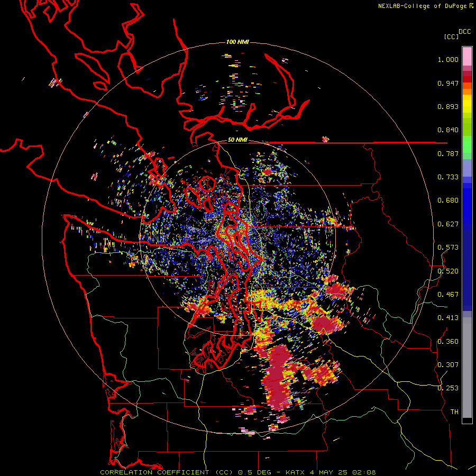Click the gray lower section of the color bar
476x476 pixels.
point(467,368)
